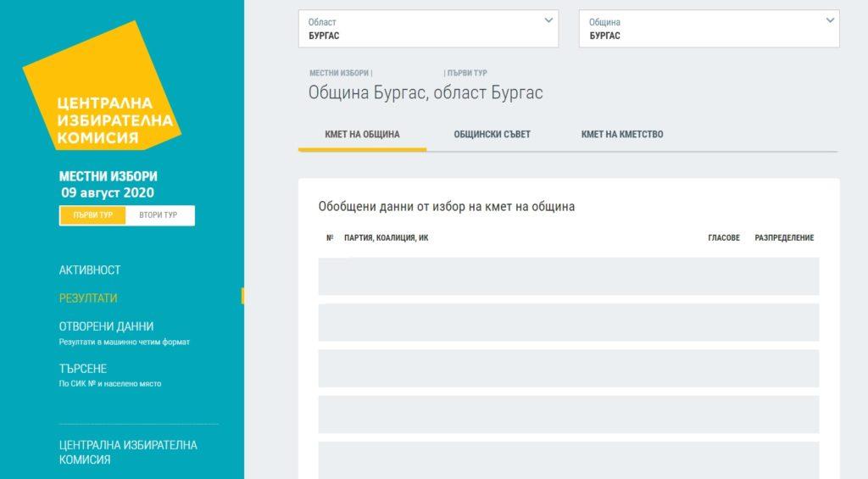Click the first placeholder result row

pos(568,276)
